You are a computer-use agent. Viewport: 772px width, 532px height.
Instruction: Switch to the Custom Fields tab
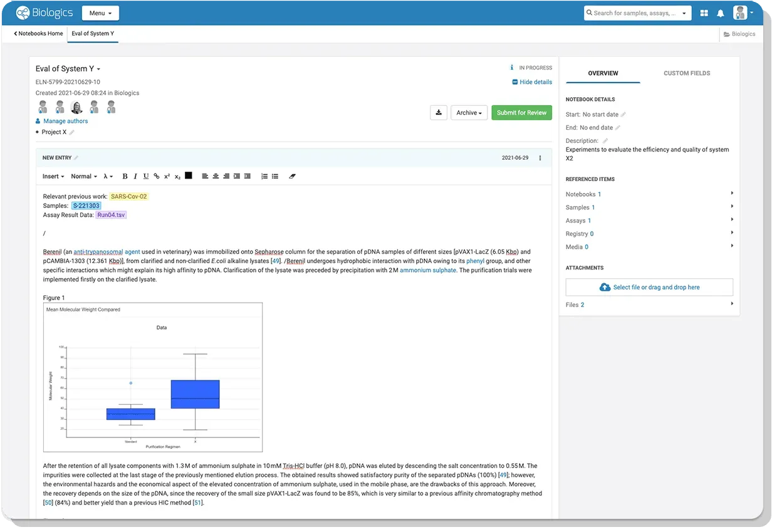click(687, 73)
